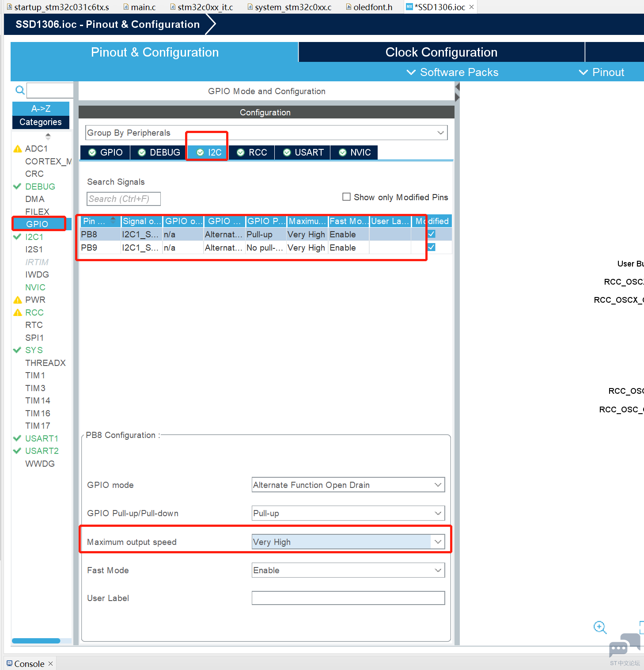Click the Console view icon
644x670 pixels.
9,663
